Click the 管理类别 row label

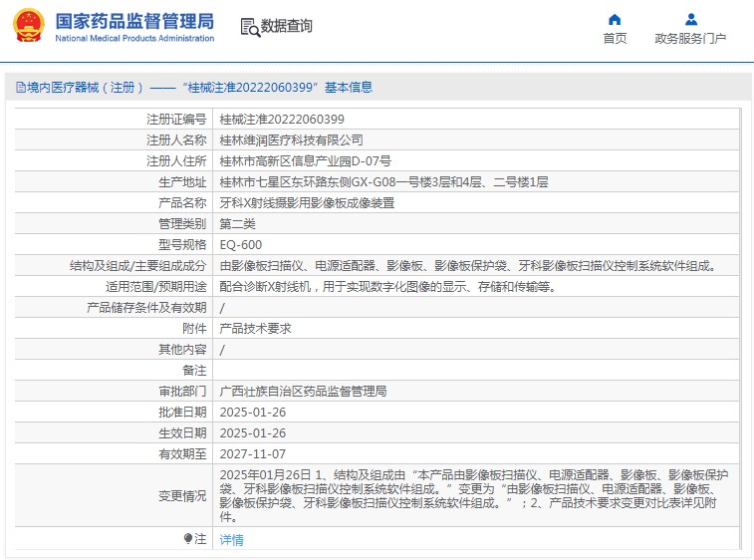tap(182, 224)
